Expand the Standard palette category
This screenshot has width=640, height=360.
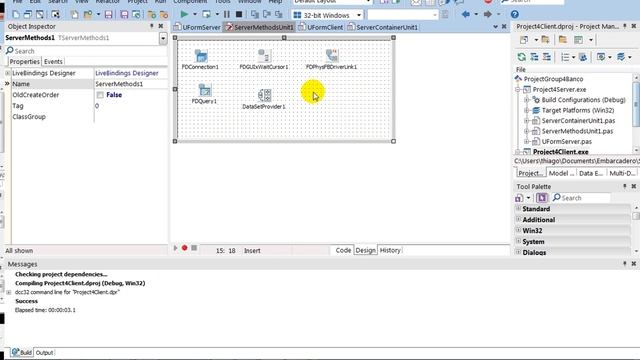(518, 209)
